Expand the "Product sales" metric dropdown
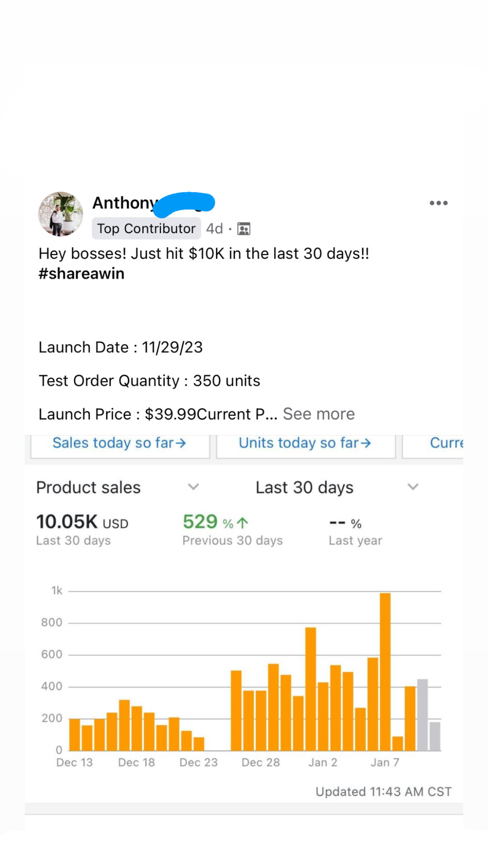 (193, 487)
